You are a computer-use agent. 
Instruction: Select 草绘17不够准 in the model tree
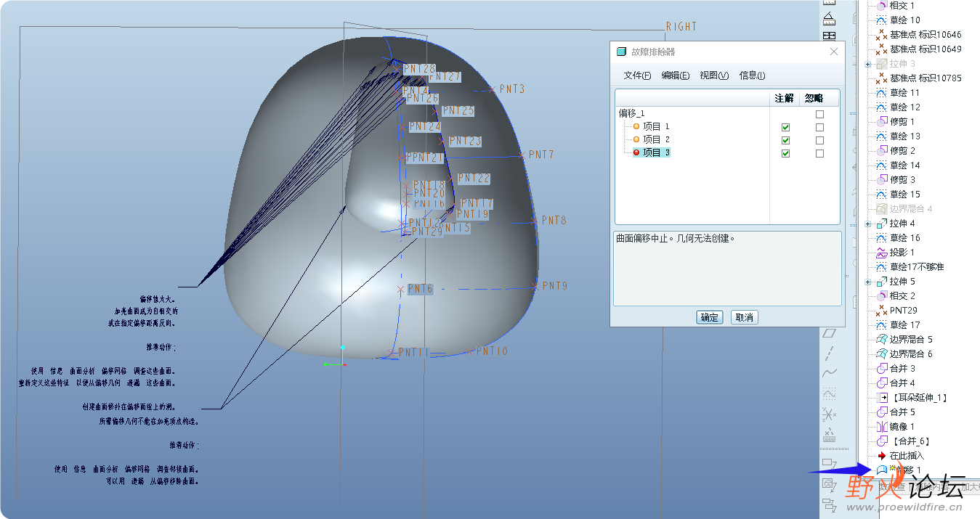coord(915,267)
